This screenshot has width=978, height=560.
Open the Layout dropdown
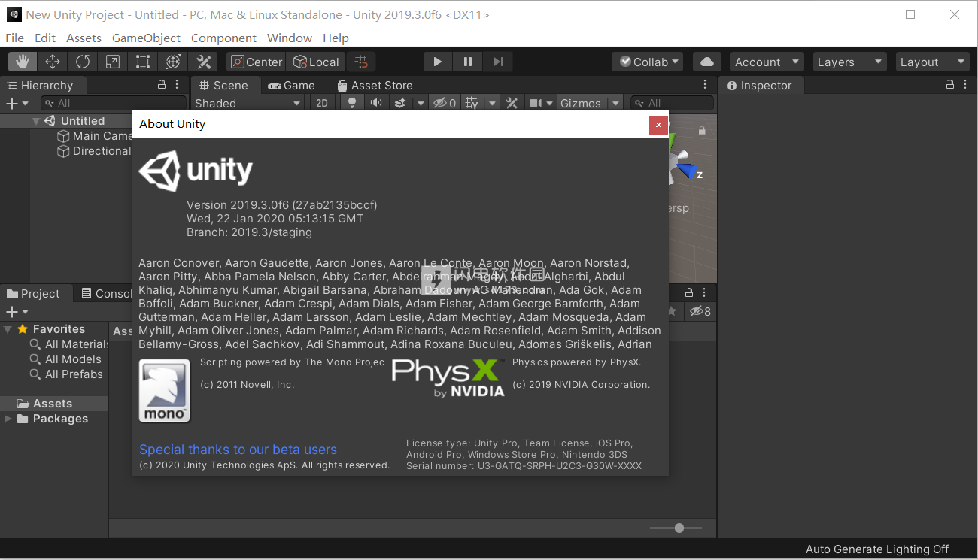tap(933, 62)
